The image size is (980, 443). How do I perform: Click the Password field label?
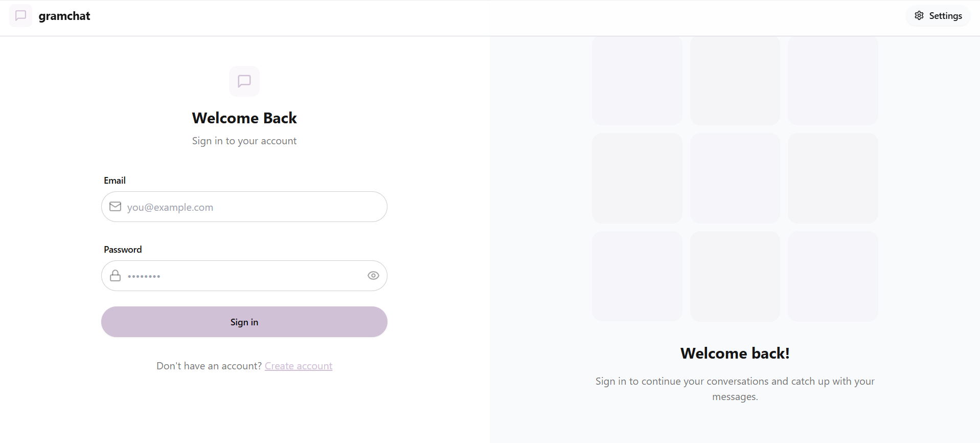click(x=123, y=250)
